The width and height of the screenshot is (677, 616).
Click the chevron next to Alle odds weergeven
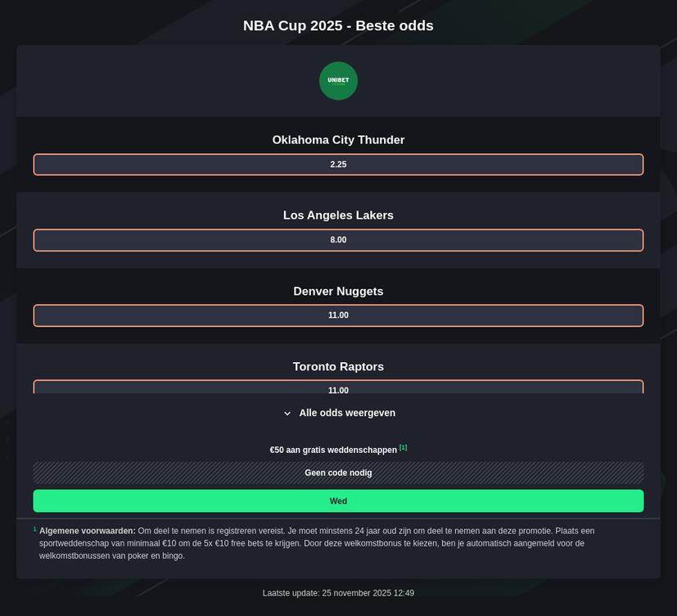pyautogui.click(x=287, y=413)
